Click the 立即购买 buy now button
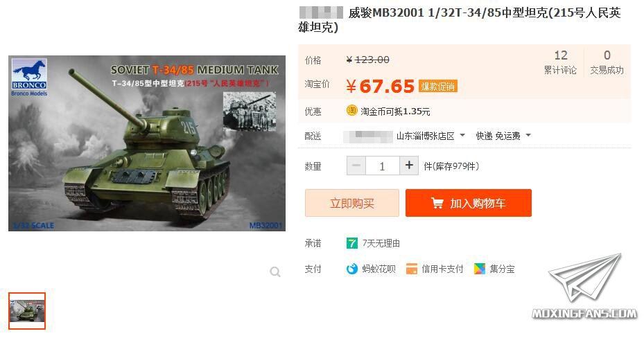Viewport: 644px width, 338px height. pyautogui.click(x=352, y=203)
